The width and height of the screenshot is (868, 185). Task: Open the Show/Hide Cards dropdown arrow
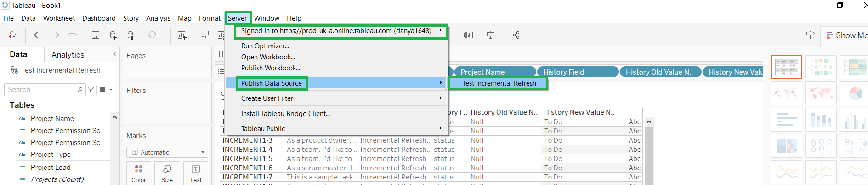pyautogui.click(x=478, y=35)
